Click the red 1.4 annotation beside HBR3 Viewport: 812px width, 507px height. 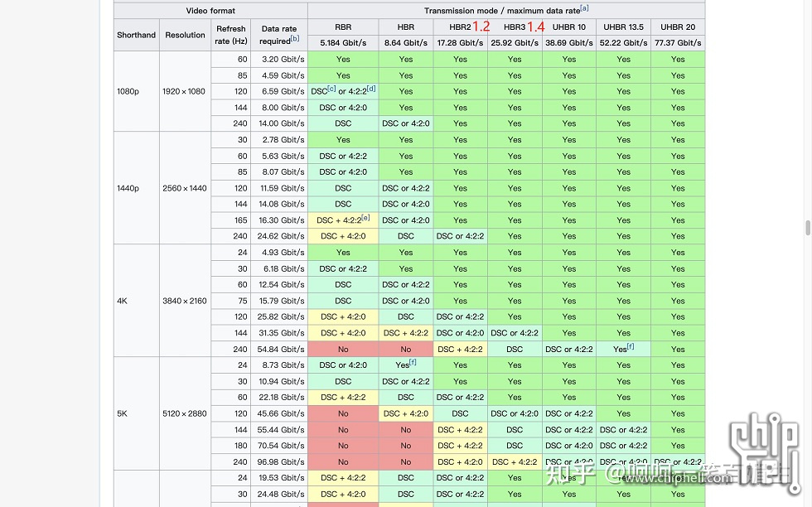pos(535,27)
